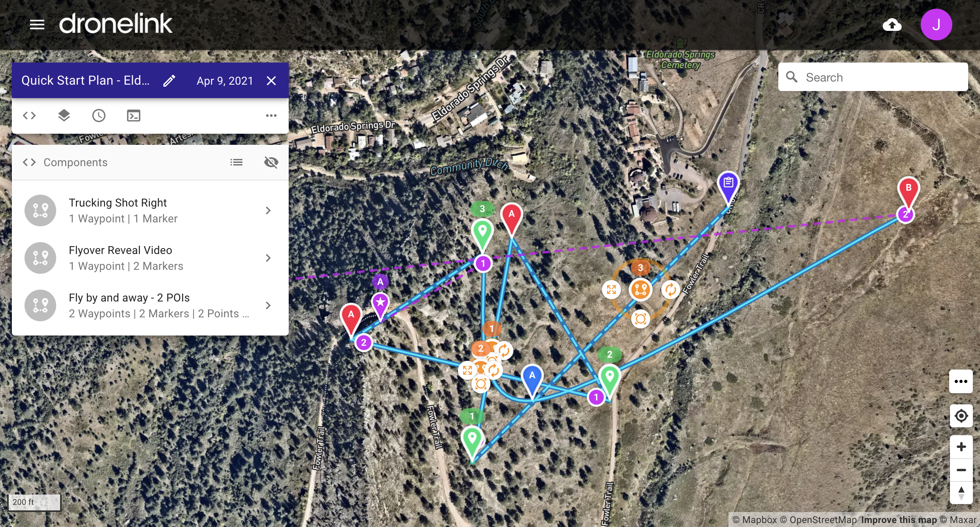Edit the plan name with pencil icon
The image size is (980, 527).
[169, 81]
